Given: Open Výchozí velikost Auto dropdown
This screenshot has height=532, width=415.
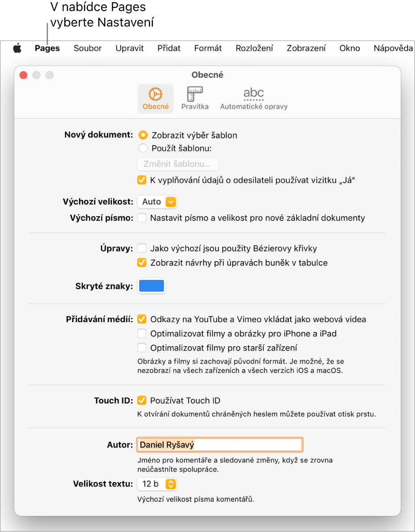Looking at the screenshot, I should coord(157,202).
